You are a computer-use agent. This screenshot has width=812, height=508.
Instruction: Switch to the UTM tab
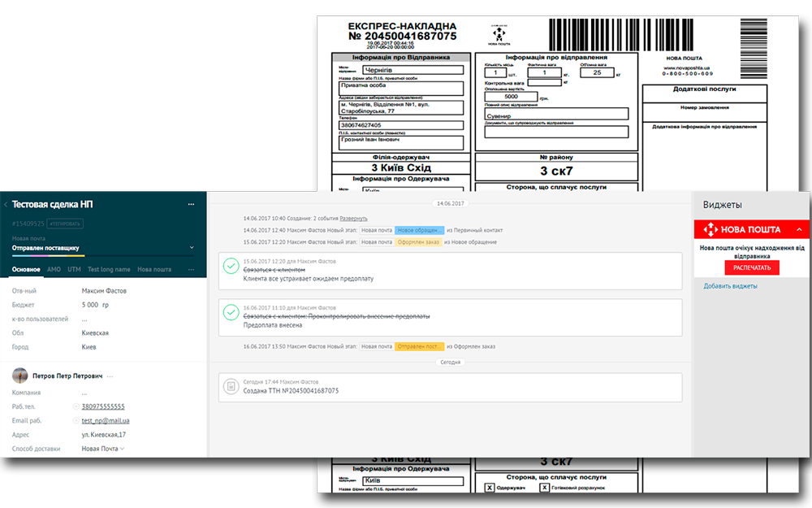coord(74,270)
